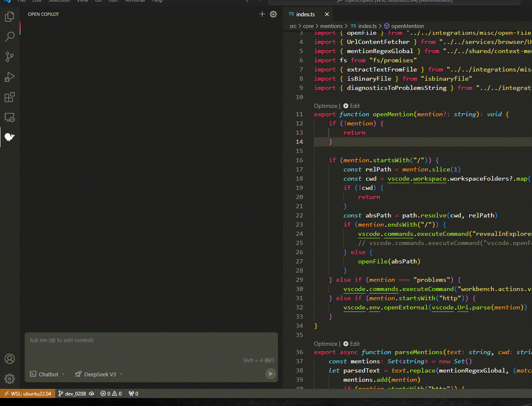
Task: Open the Run and Debug view
Action: point(9,77)
